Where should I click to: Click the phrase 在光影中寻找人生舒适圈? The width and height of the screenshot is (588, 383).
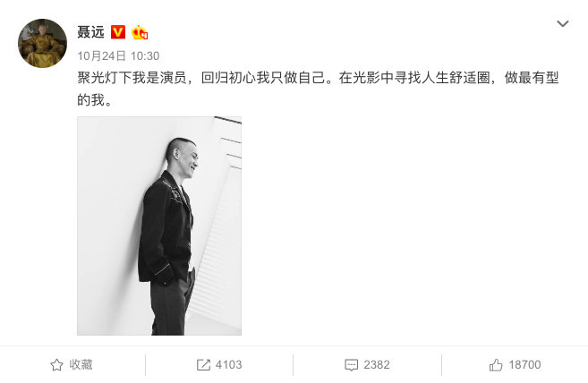pos(414,78)
